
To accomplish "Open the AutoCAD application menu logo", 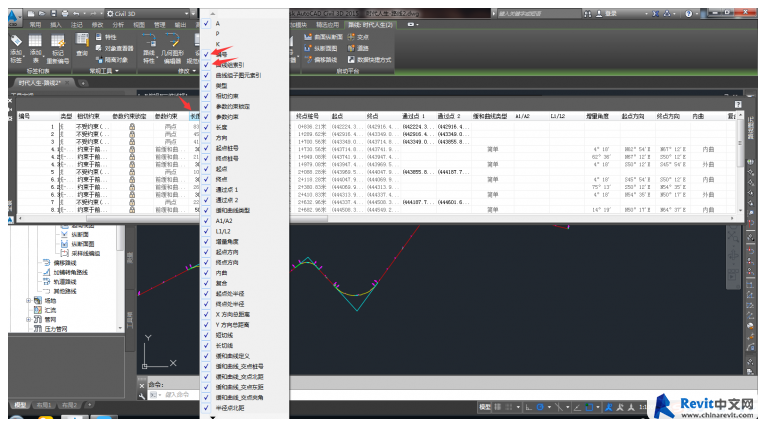I will click(13, 17).
